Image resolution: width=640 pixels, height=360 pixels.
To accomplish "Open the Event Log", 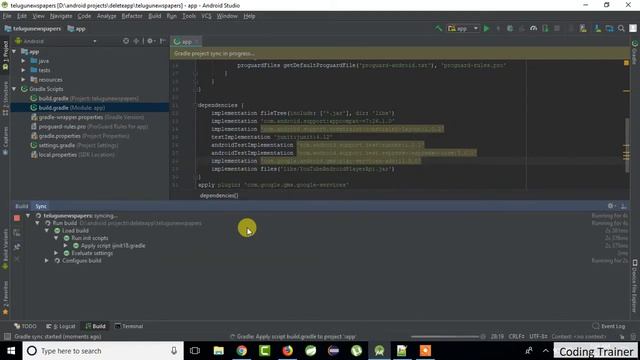I will click(609, 326).
